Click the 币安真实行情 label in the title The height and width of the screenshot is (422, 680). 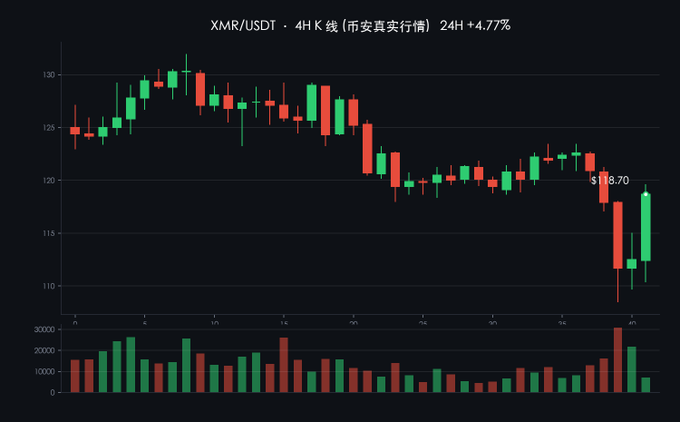pyautogui.click(x=386, y=26)
